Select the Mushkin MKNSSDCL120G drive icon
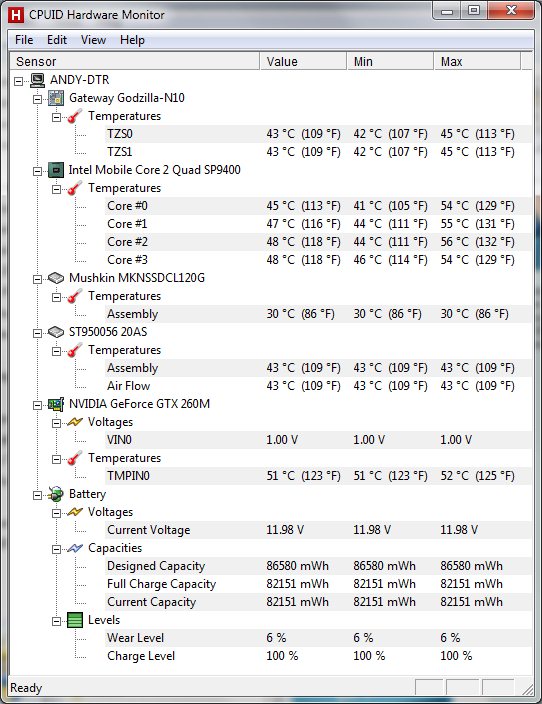The image size is (542, 704). click(x=56, y=278)
